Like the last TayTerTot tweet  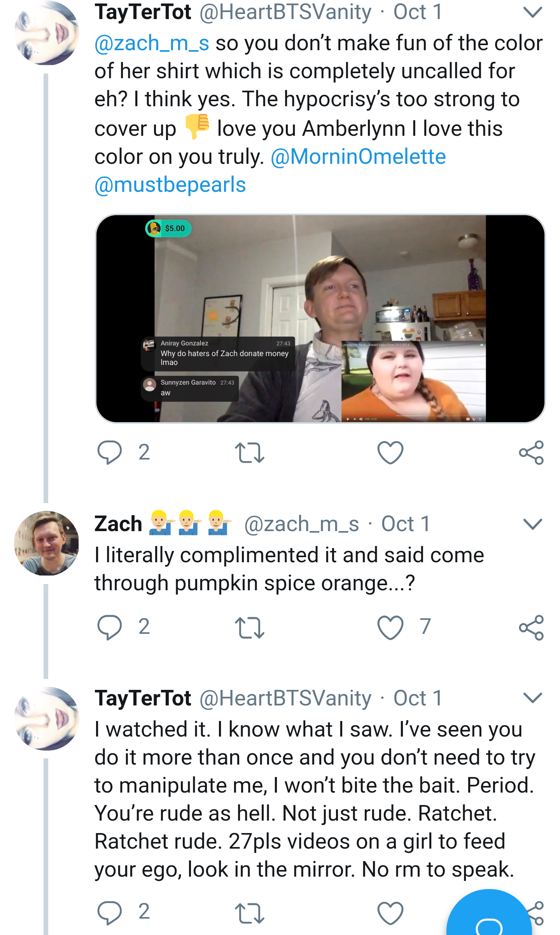click(390, 913)
